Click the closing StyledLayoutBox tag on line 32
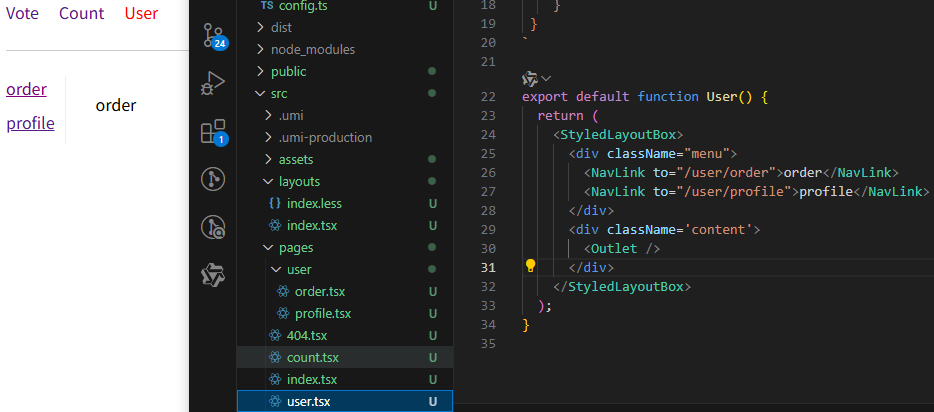 click(x=622, y=286)
